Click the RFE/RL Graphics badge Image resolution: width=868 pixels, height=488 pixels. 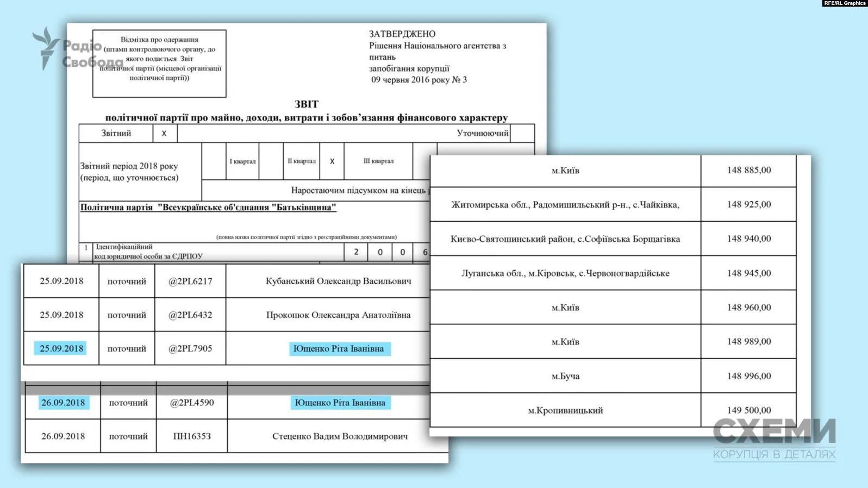844,3
